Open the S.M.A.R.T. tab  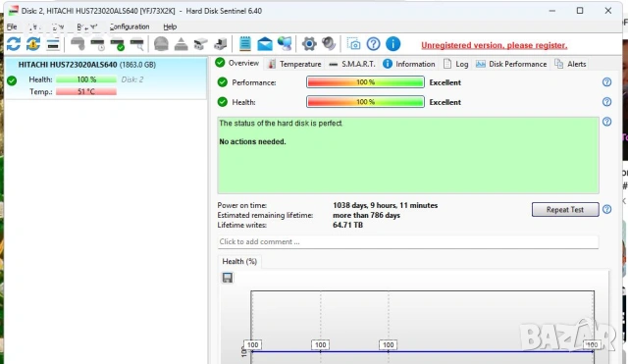pos(352,64)
